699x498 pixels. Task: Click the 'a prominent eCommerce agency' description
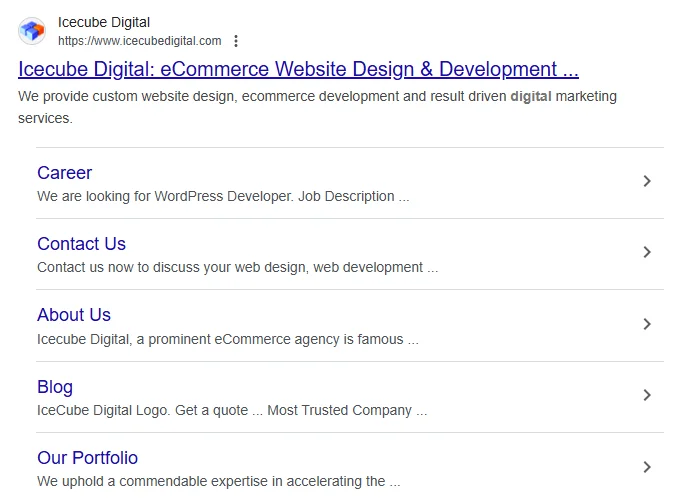pos(228,339)
